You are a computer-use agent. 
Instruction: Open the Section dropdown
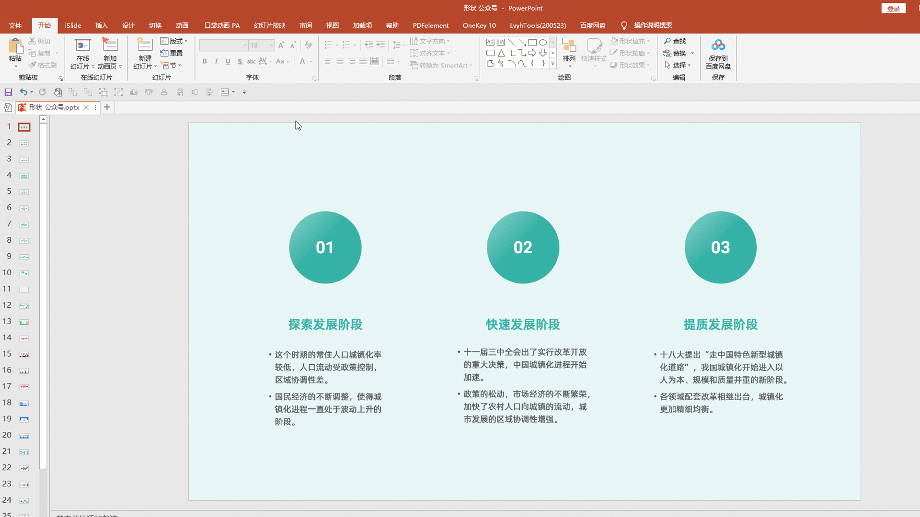pyautogui.click(x=171, y=65)
